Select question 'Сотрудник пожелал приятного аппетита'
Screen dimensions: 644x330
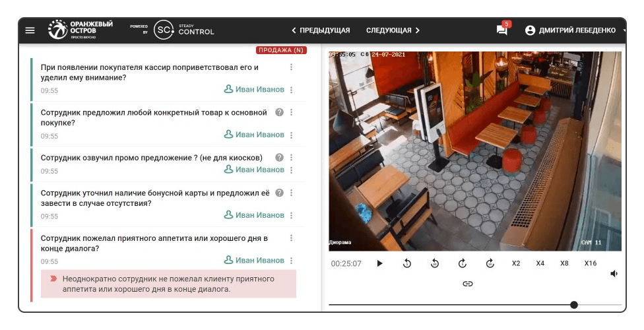[154, 244]
